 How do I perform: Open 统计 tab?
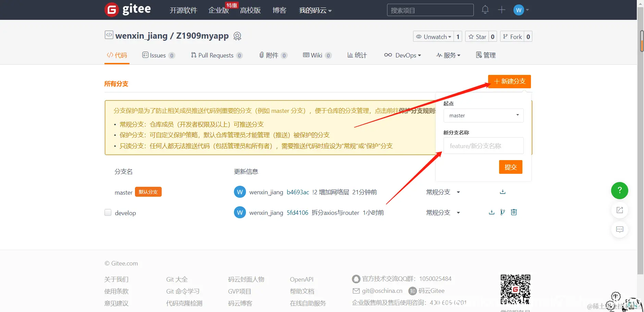click(357, 55)
